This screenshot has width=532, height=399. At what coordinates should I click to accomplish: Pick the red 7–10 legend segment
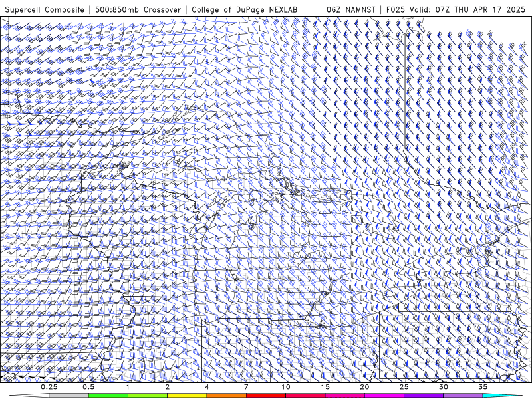pos(265,396)
